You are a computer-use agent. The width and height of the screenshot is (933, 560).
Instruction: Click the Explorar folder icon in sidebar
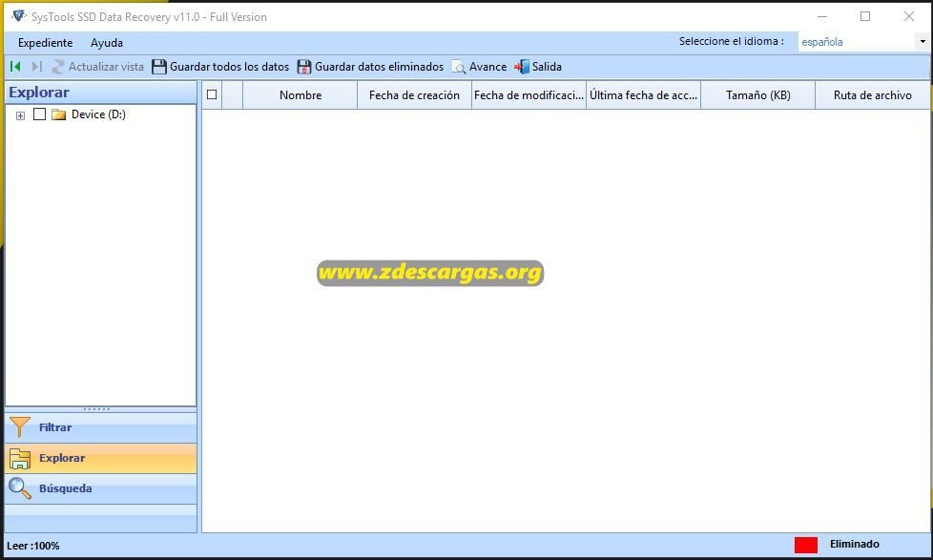tap(20, 458)
